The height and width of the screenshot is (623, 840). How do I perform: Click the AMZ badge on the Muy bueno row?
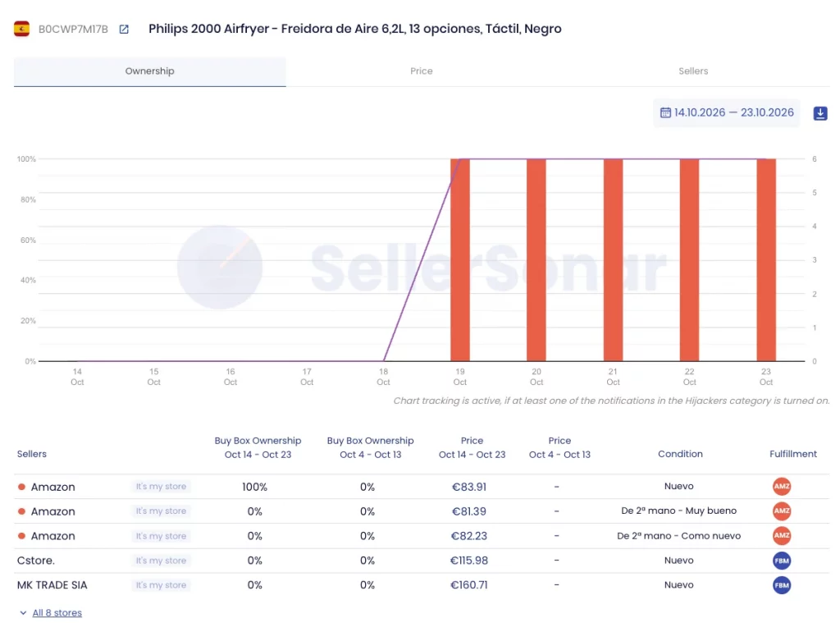(x=782, y=511)
